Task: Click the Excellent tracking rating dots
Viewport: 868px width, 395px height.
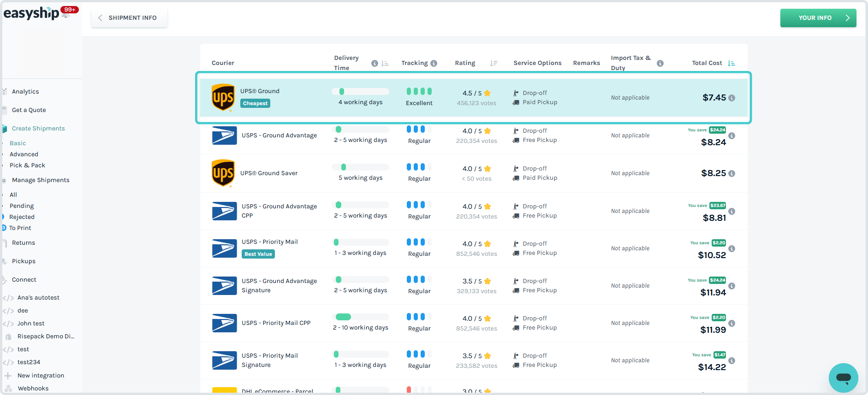Action: pos(419,91)
